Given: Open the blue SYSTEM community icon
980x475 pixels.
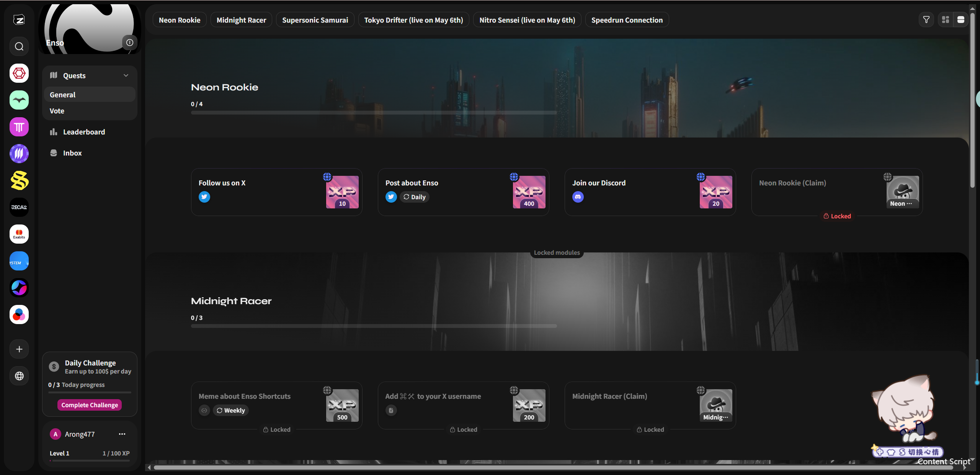Looking at the screenshot, I should 19,261.
